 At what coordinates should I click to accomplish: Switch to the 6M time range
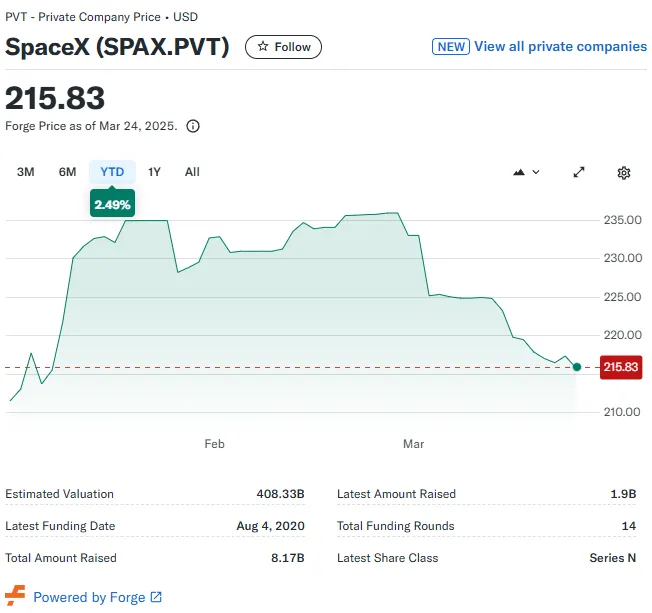[x=67, y=172]
